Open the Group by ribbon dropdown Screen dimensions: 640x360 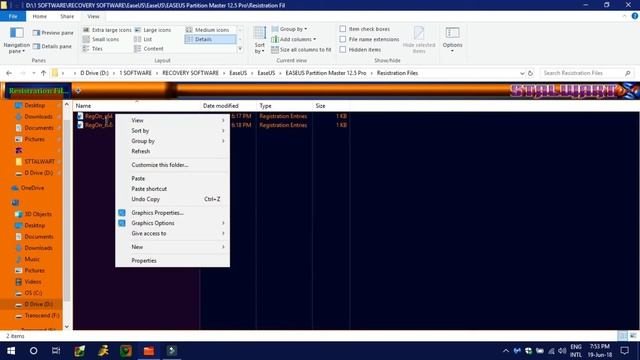(289, 29)
